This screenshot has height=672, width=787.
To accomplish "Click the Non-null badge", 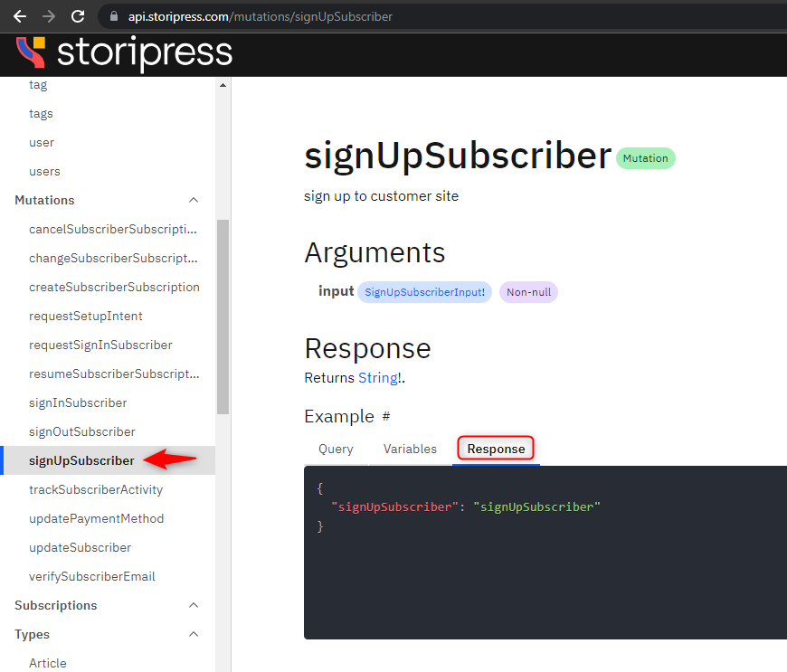I will coord(528,292).
